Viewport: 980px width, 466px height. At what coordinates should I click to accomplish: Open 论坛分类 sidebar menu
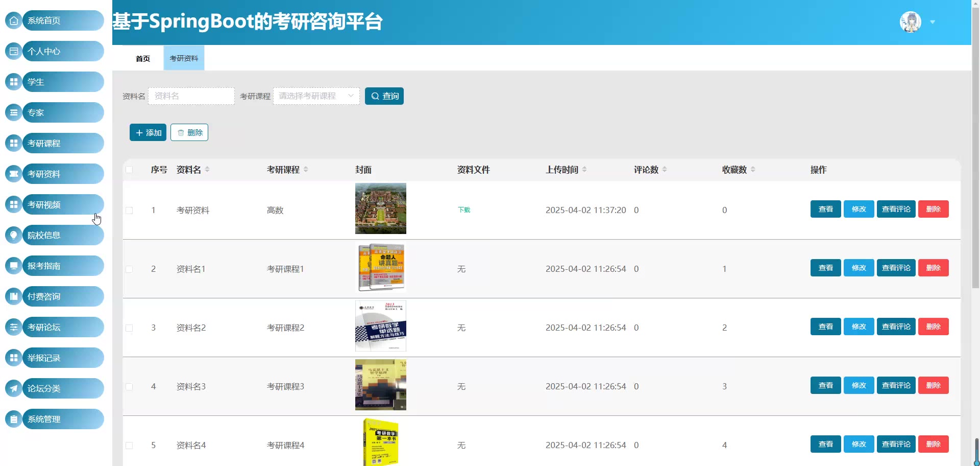point(63,388)
